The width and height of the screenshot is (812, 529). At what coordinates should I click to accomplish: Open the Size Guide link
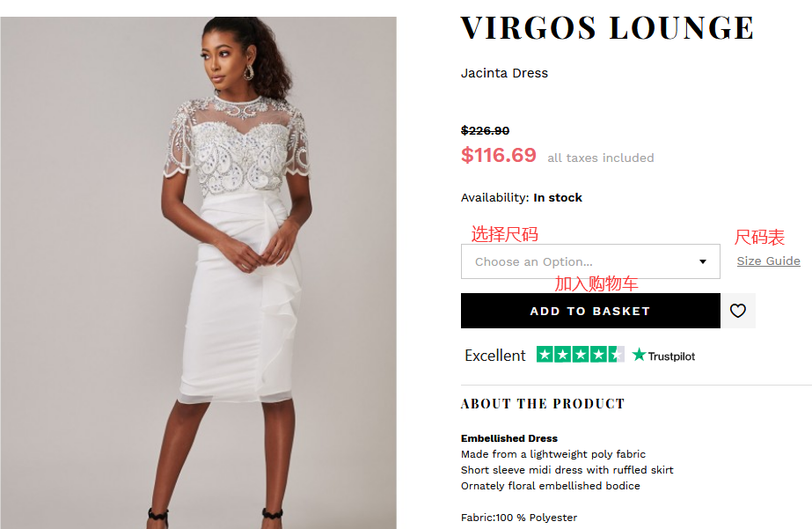pos(769,261)
